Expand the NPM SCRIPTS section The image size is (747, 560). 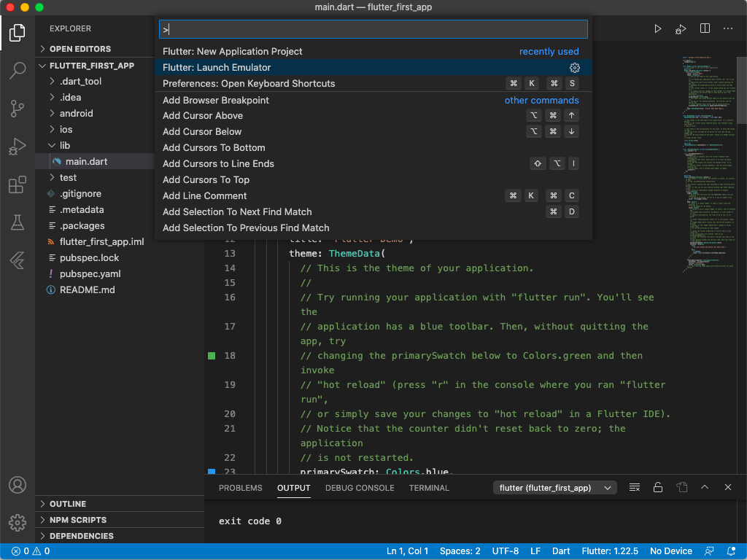[x=120, y=520]
